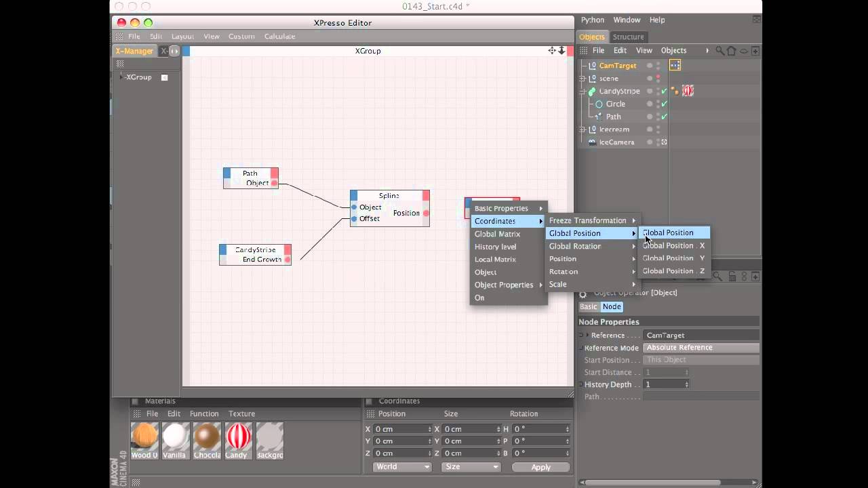Image resolution: width=868 pixels, height=488 pixels.
Task: Click the plus-box icon in Objects manager toolbar
Action: [x=755, y=51]
